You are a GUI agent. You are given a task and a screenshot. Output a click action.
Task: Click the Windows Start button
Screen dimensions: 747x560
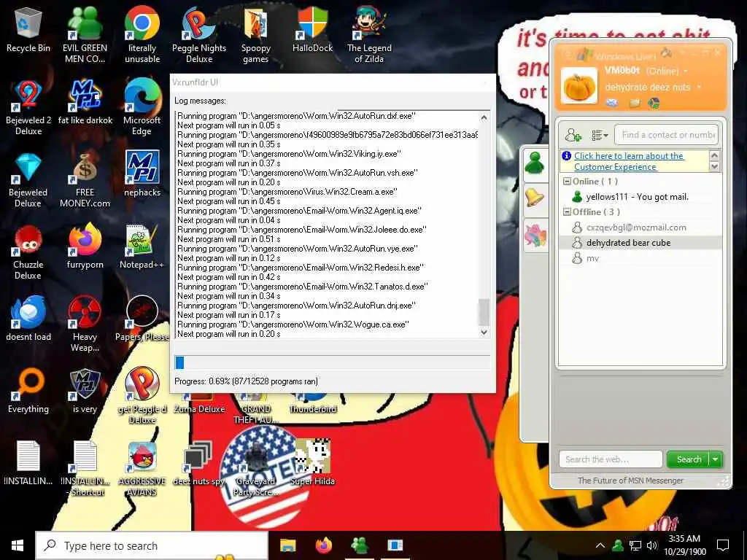18,545
